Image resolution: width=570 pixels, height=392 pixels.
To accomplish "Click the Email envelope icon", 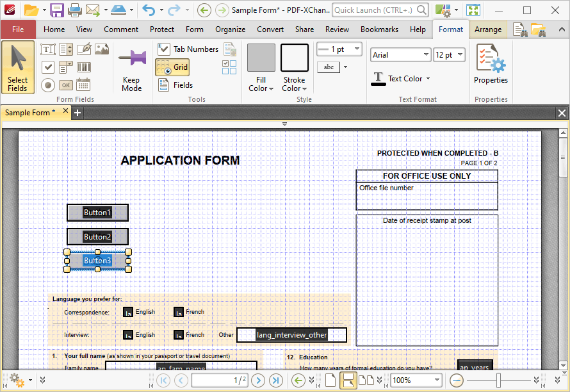I will [93, 10].
